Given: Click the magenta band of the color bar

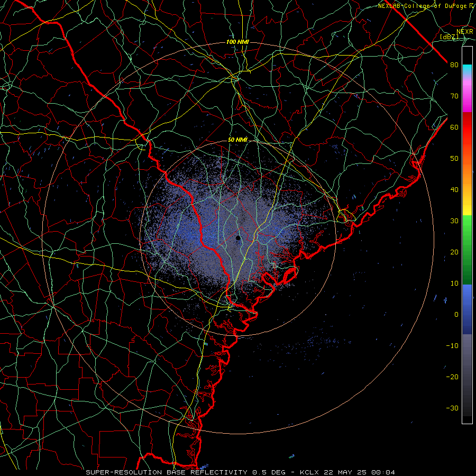Looking at the screenshot, I should (x=467, y=100).
